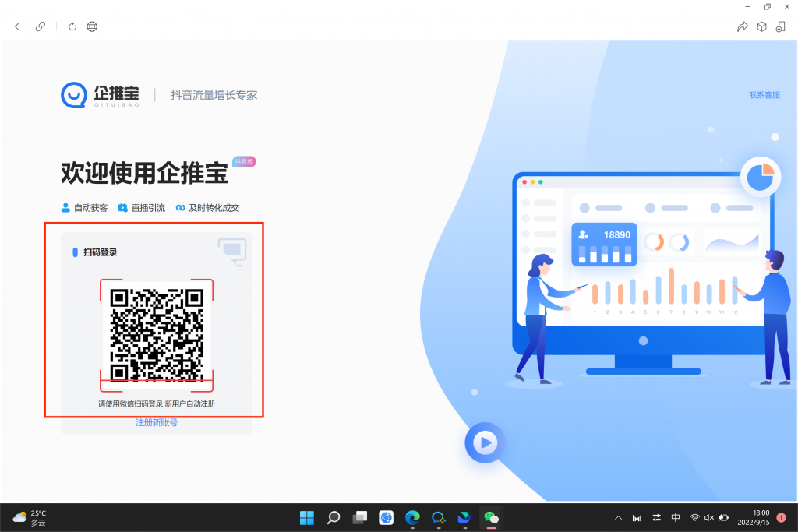Open the Windows Start menu
This screenshot has height=532, width=798.
[307, 518]
